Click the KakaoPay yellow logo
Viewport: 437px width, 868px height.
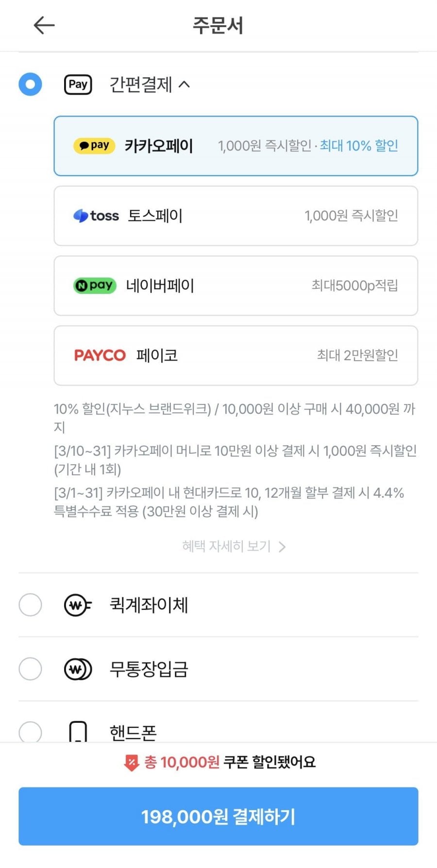point(94,146)
